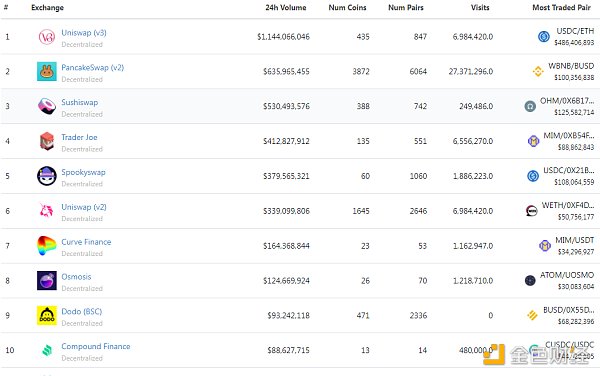Click the Sushiswap sushi roll logo

(47, 106)
